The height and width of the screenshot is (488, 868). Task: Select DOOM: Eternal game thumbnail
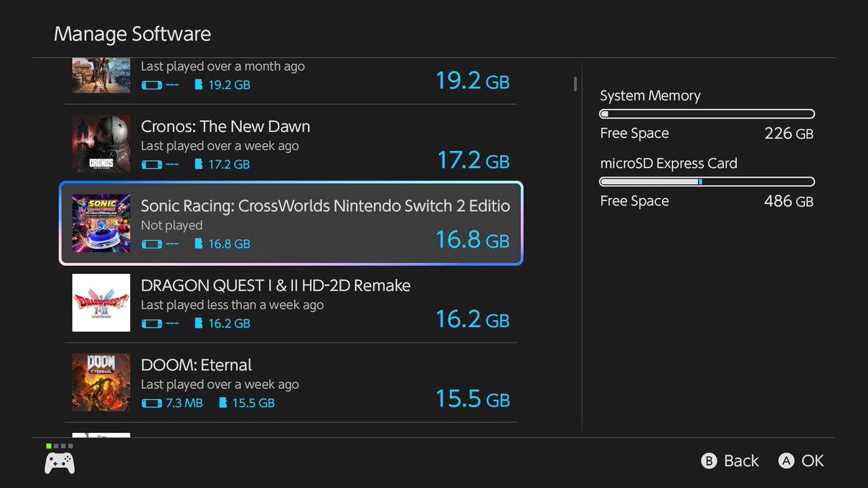coord(101,382)
